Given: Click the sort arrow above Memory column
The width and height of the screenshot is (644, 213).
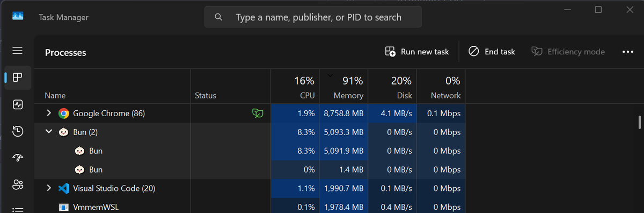Looking at the screenshot, I should 330,75.
